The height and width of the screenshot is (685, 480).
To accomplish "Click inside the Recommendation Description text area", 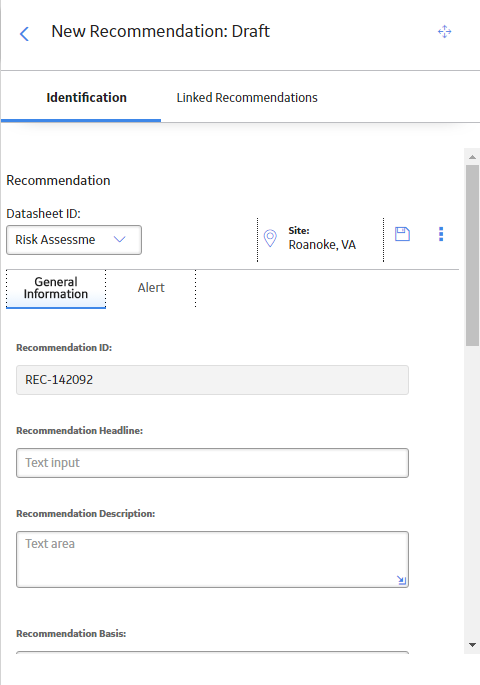I will click(212, 560).
